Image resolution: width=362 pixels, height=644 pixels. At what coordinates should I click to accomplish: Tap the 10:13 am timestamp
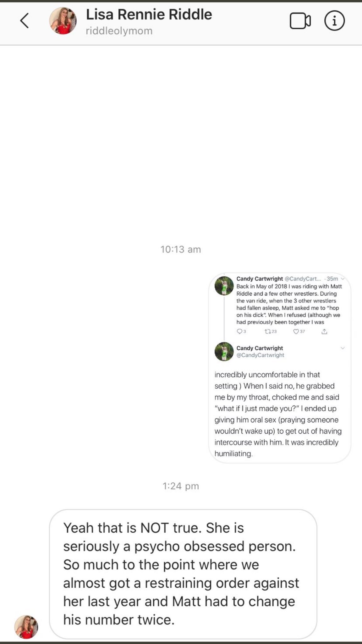coord(181,249)
